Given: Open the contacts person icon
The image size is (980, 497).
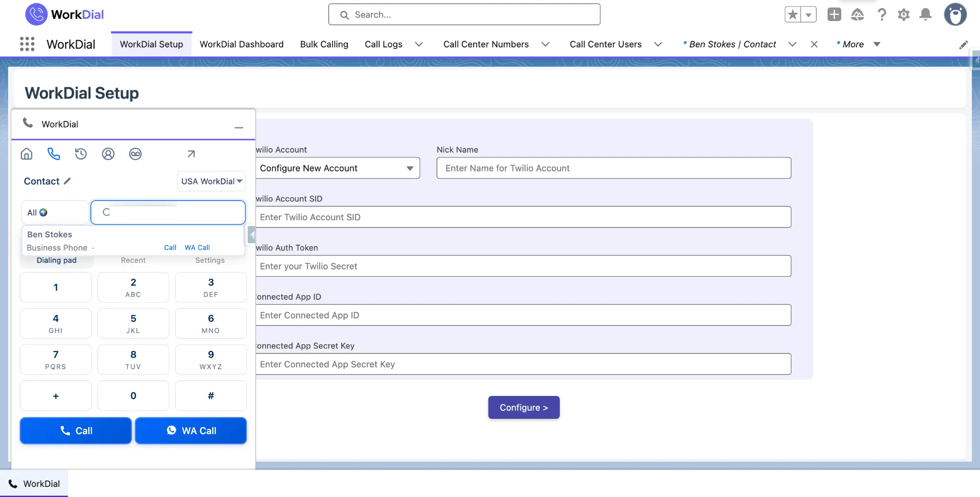Looking at the screenshot, I should click(108, 154).
